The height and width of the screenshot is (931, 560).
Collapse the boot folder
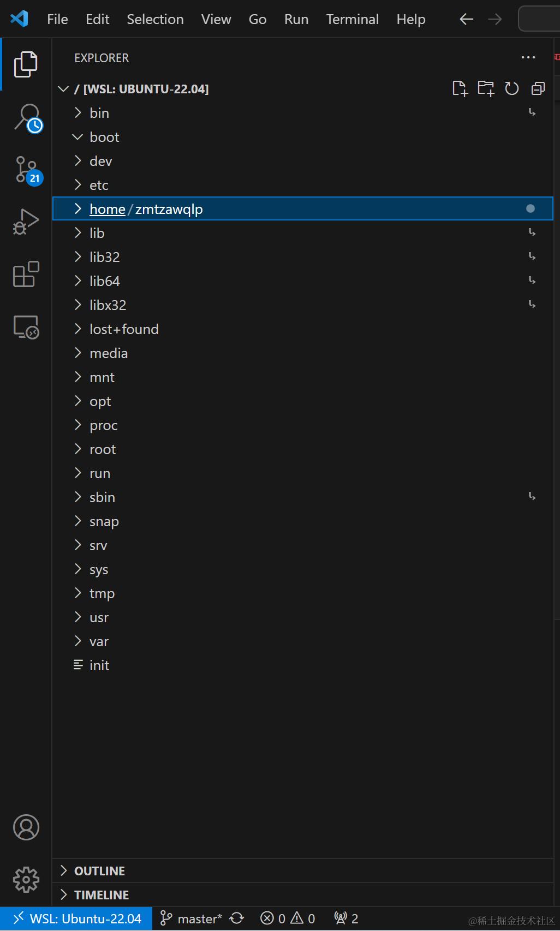point(104,137)
